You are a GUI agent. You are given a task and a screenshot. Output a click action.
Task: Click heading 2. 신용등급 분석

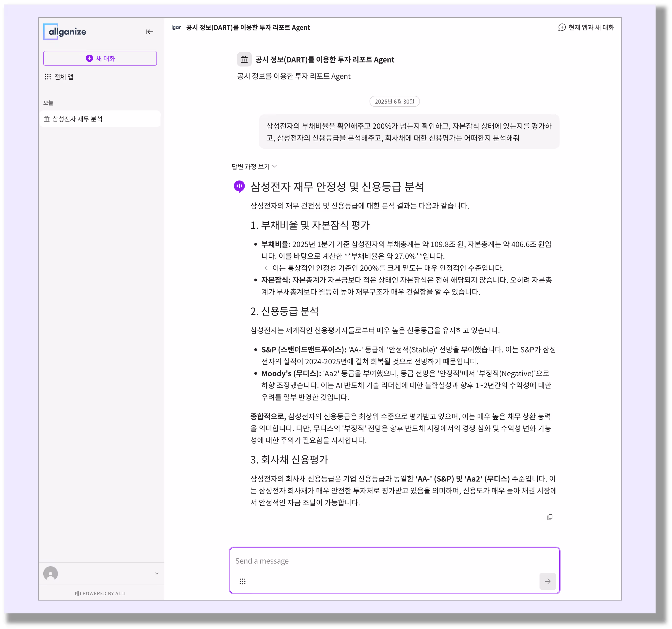click(284, 311)
